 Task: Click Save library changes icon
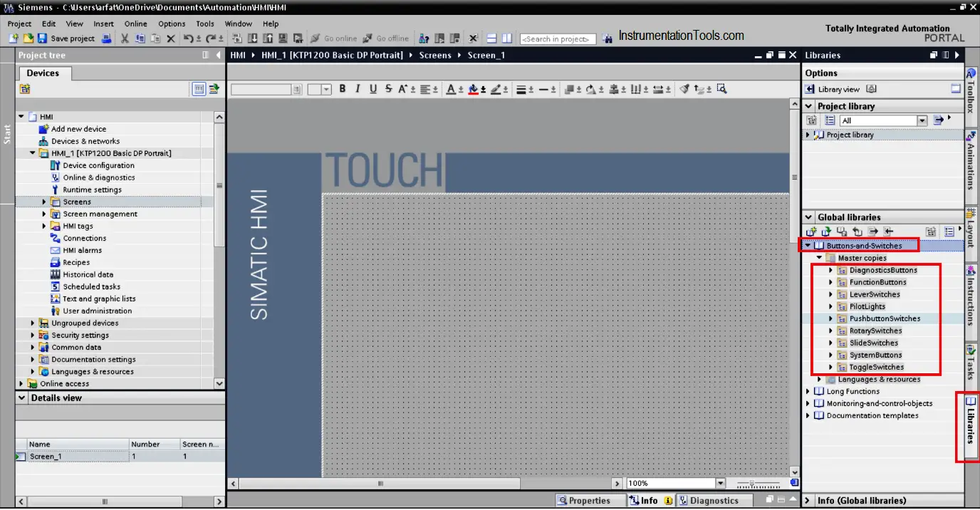click(842, 231)
